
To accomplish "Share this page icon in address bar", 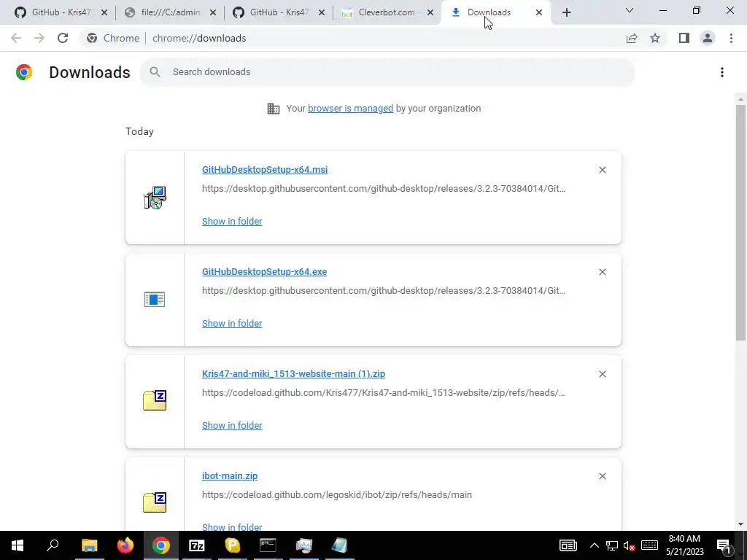I will click(x=632, y=38).
